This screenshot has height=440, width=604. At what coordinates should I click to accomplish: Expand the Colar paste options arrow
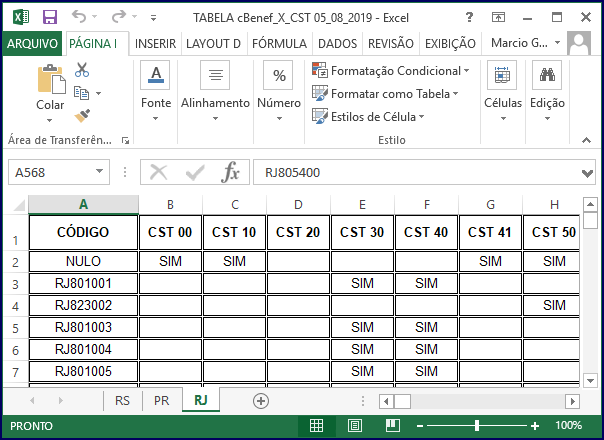pyautogui.click(x=49, y=121)
